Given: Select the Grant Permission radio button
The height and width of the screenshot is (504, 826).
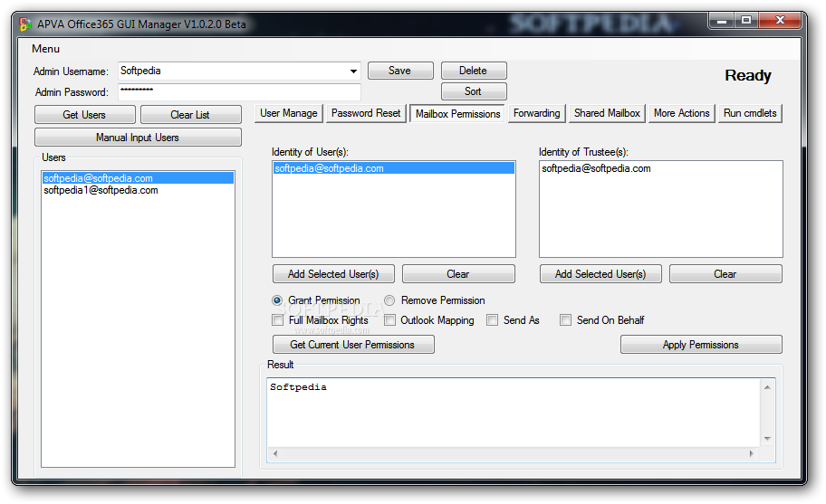Looking at the screenshot, I should click(277, 300).
